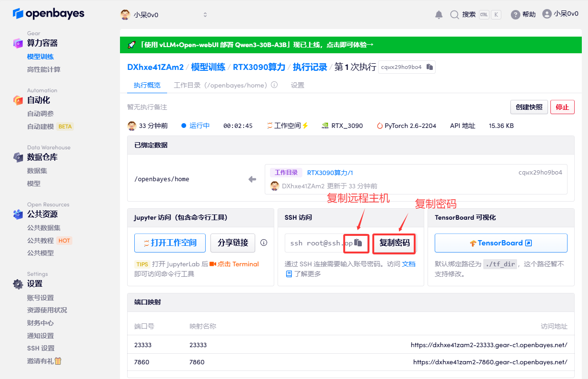This screenshot has width=588, height=379.
Task: Click the rocket icon in the green banner
Action: [x=132, y=45]
